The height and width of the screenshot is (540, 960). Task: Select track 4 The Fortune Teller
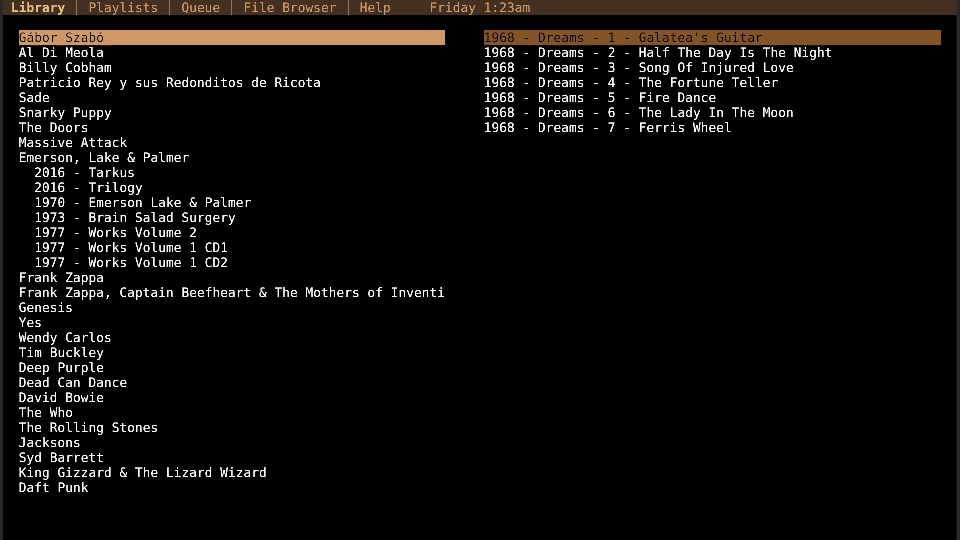[x=631, y=83]
